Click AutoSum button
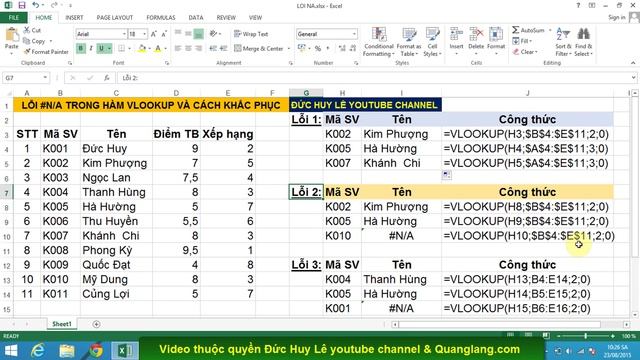The image size is (640, 360). pos(529,30)
